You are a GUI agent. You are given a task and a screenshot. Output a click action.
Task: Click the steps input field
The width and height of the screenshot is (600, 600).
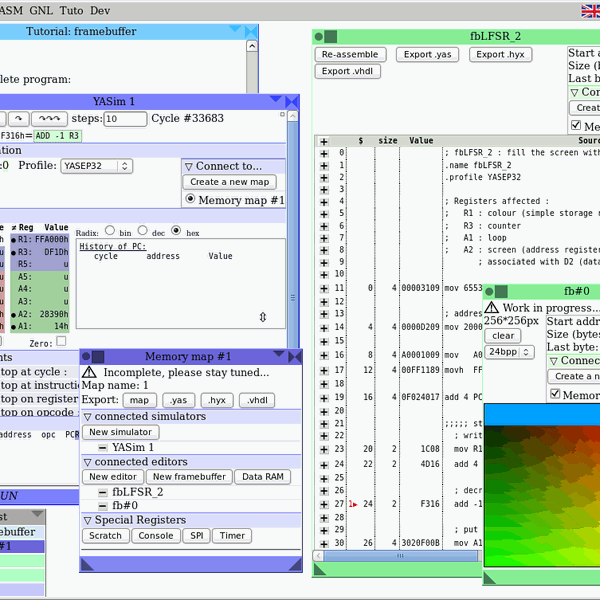pyautogui.click(x=125, y=118)
